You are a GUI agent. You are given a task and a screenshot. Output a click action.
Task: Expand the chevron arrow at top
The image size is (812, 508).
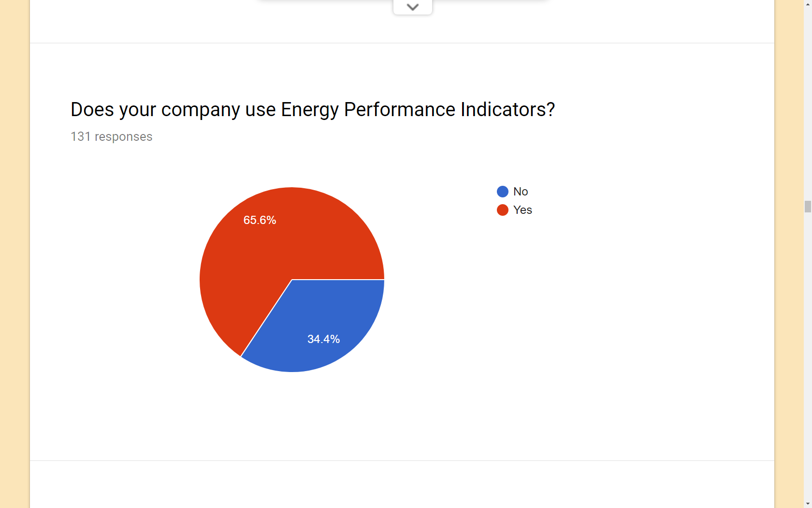click(x=412, y=7)
